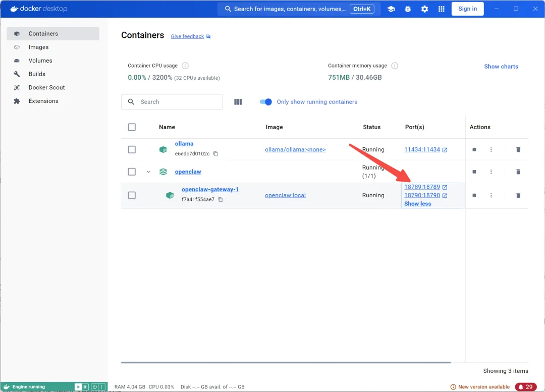Open the manage columns icon

[x=238, y=102]
